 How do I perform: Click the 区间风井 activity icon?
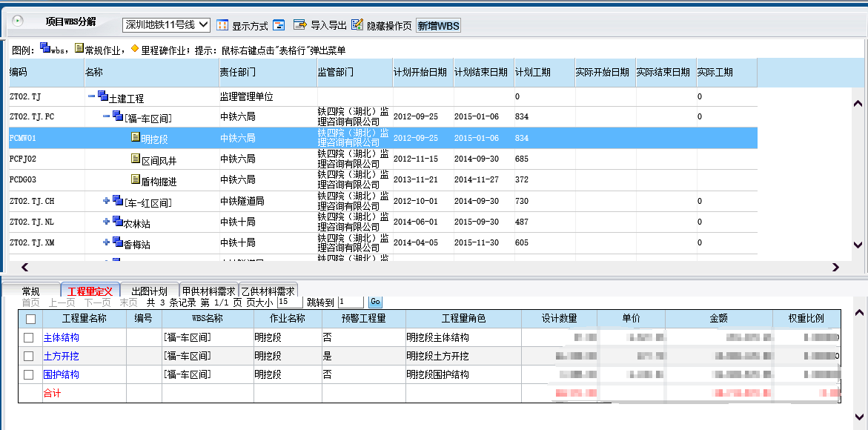pos(135,159)
